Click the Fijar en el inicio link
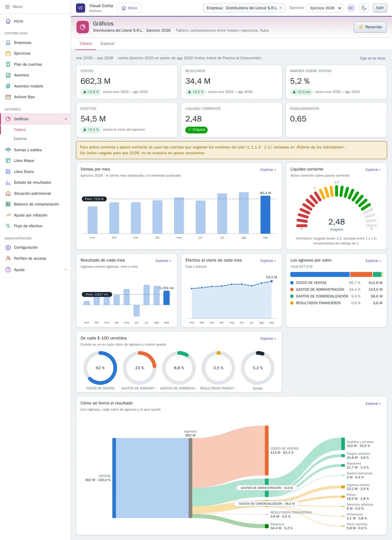 372,58
